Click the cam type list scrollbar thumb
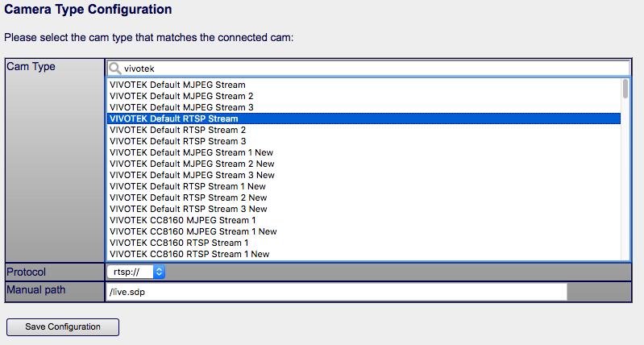This screenshot has width=644, height=345. [625, 89]
